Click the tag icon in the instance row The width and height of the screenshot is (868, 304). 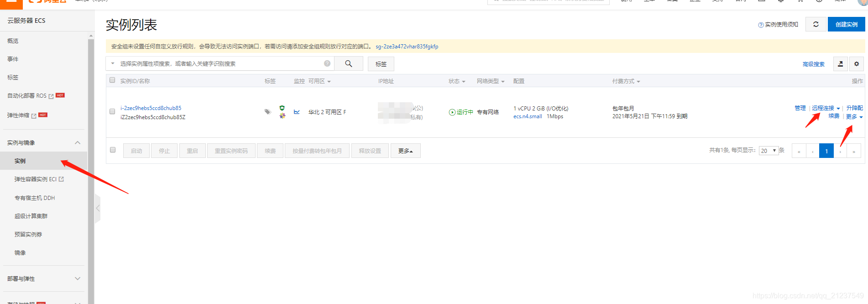click(x=268, y=112)
